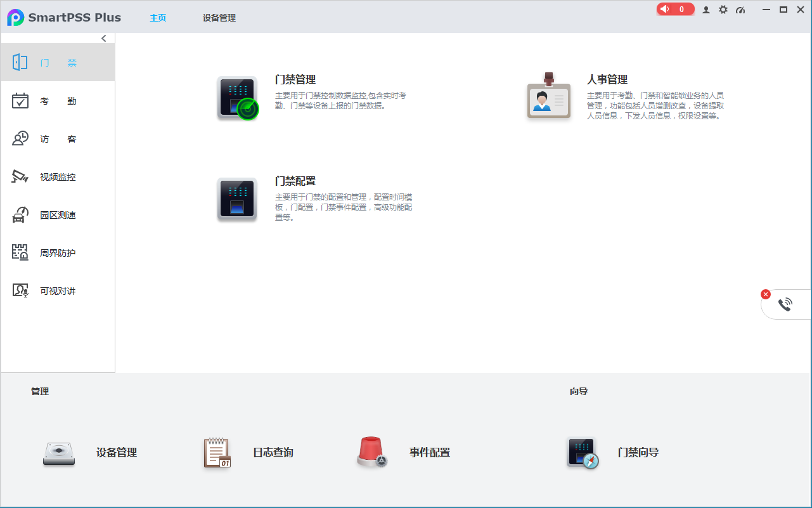The width and height of the screenshot is (812, 508).
Task: Select 考勤 attendance in the sidebar
Action: click(58, 101)
